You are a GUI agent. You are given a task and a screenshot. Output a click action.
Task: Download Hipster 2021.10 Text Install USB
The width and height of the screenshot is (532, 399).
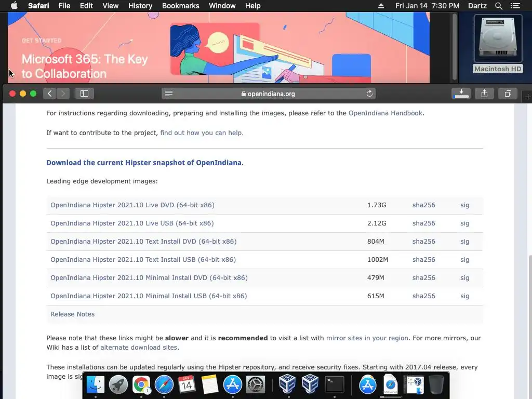[x=143, y=260]
